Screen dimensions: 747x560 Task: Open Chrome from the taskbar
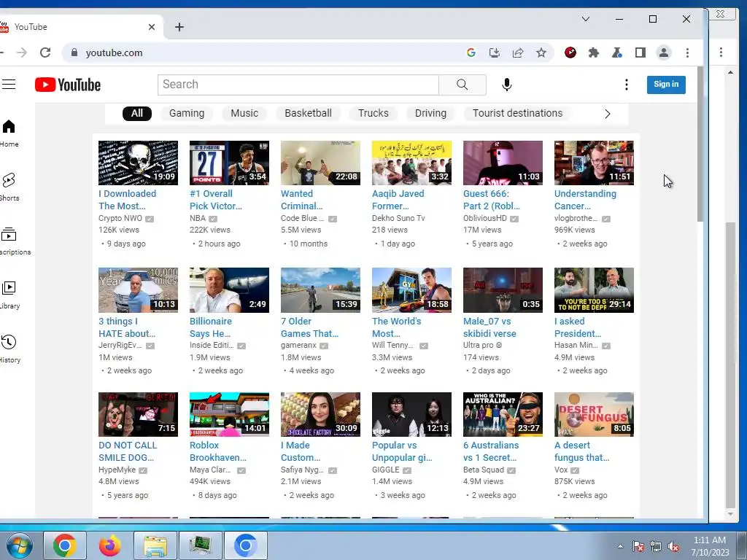pyautogui.click(x=65, y=545)
